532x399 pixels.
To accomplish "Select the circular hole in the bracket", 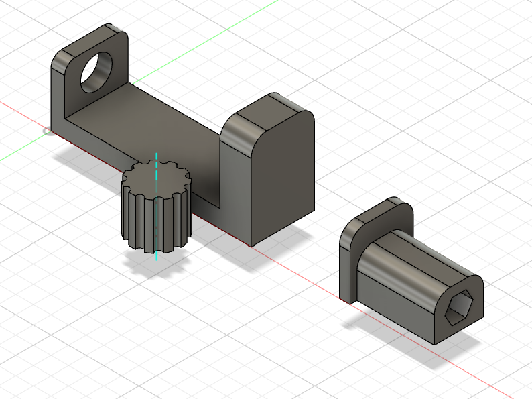I will click(96, 72).
